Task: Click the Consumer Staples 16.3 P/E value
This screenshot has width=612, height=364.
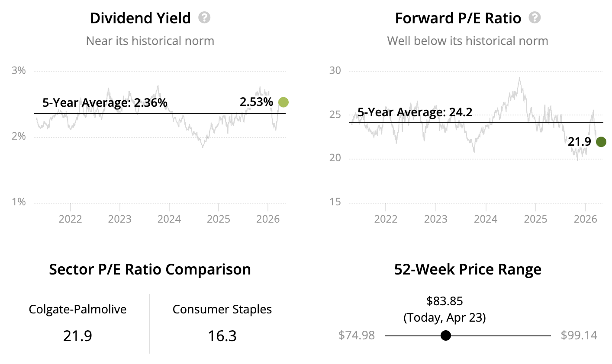Action: click(x=222, y=336)
